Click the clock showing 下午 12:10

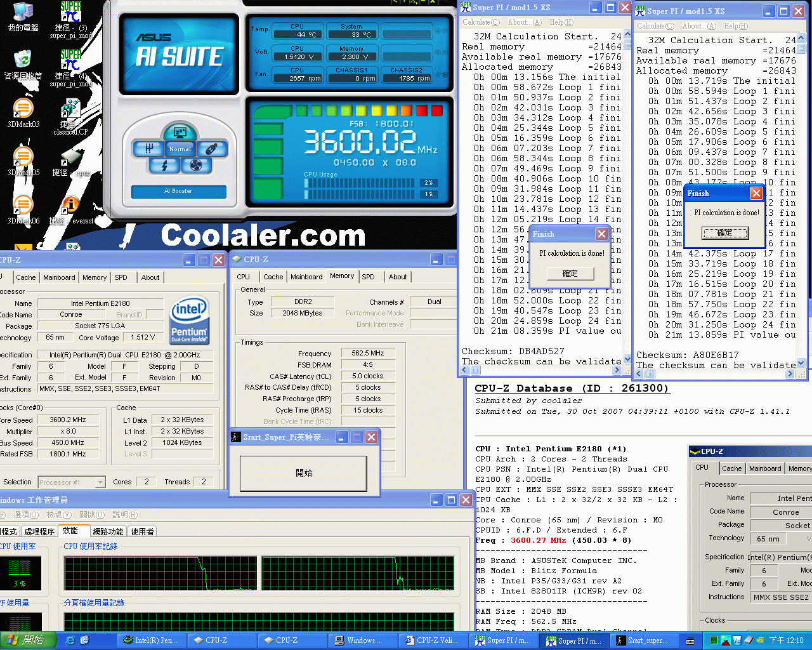point(786,640)
